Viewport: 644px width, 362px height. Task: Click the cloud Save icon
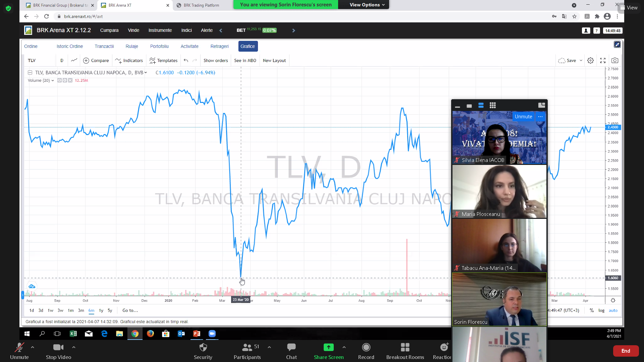point(561,60)
